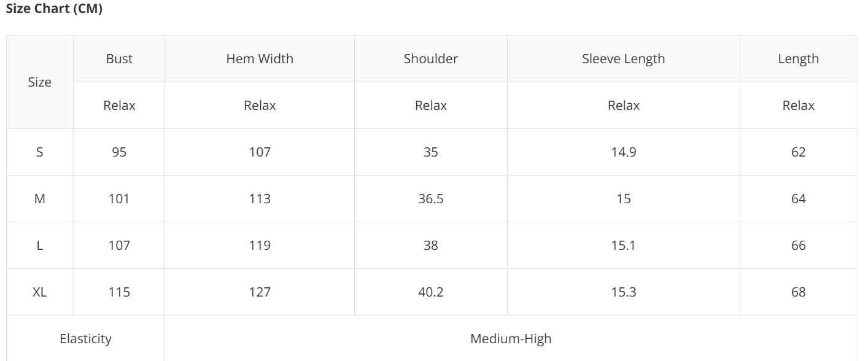Select the Bust column header
Image resolution: width=868 pixels, height=361 pixels.
(119, 59)
